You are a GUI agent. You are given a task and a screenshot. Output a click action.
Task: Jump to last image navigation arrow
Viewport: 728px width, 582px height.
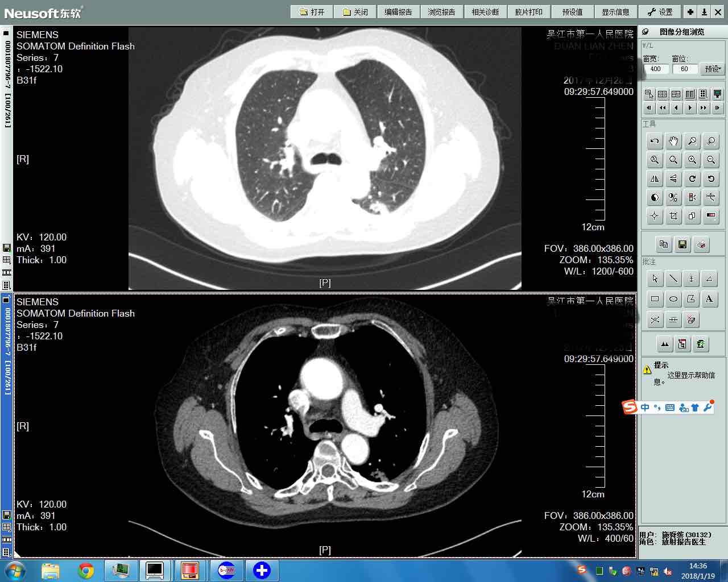coord(717,108)
